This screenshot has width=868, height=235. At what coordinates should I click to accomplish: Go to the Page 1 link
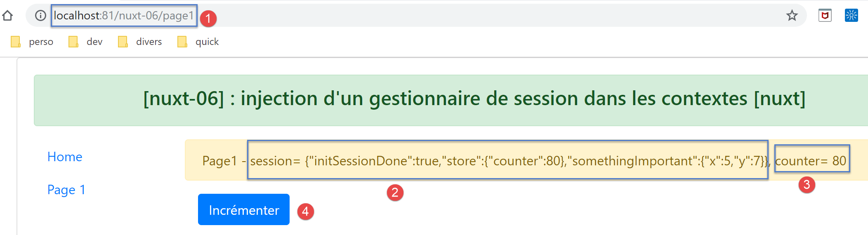coord(66,190)
